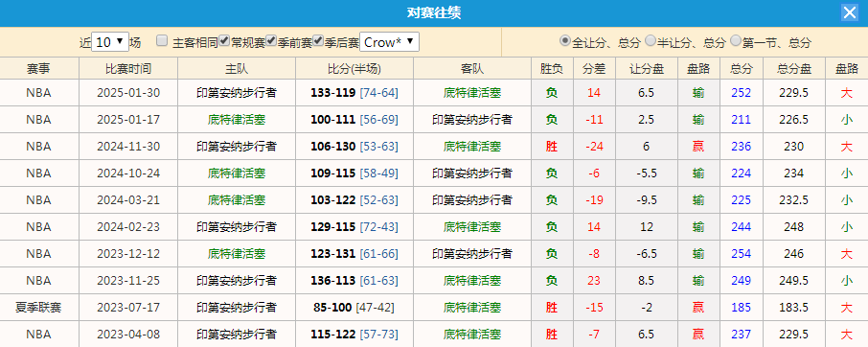
Task: Select the 第一节、总分 radio option
Action: tap(736, 40)
